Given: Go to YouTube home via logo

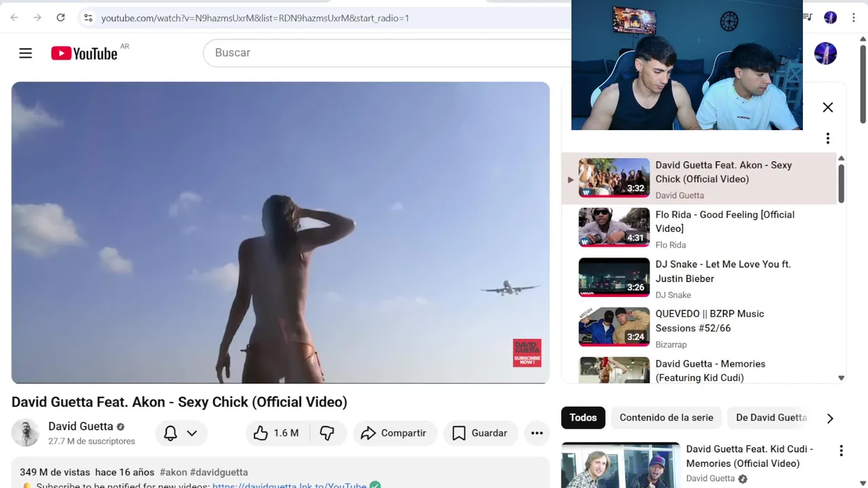Looking at the screenshot, I should (x=84, y=53).
